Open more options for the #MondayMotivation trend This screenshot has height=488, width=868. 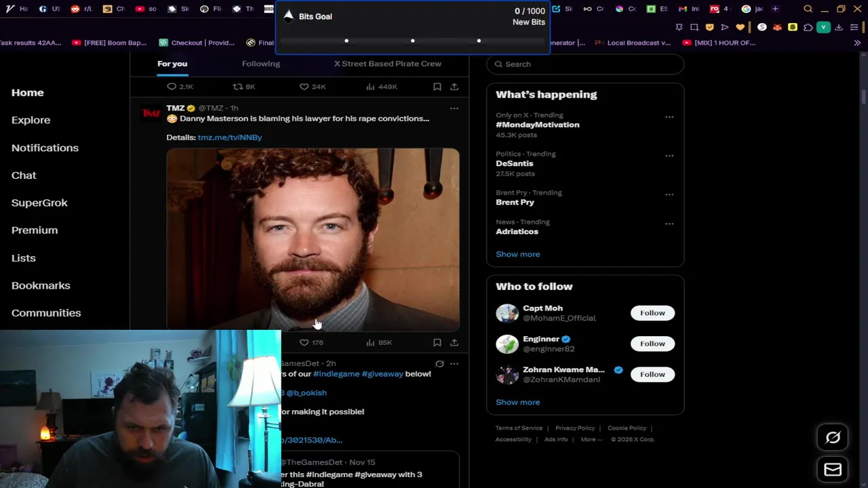[669, 117]
